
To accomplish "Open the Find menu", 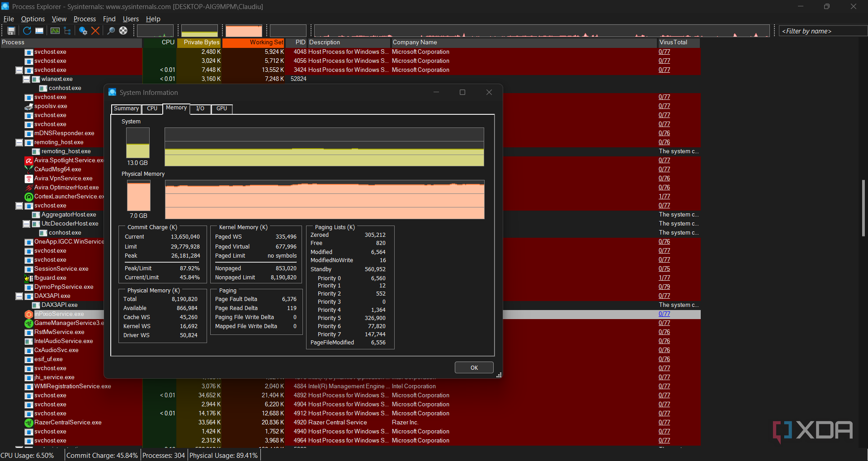I will 109,19.
